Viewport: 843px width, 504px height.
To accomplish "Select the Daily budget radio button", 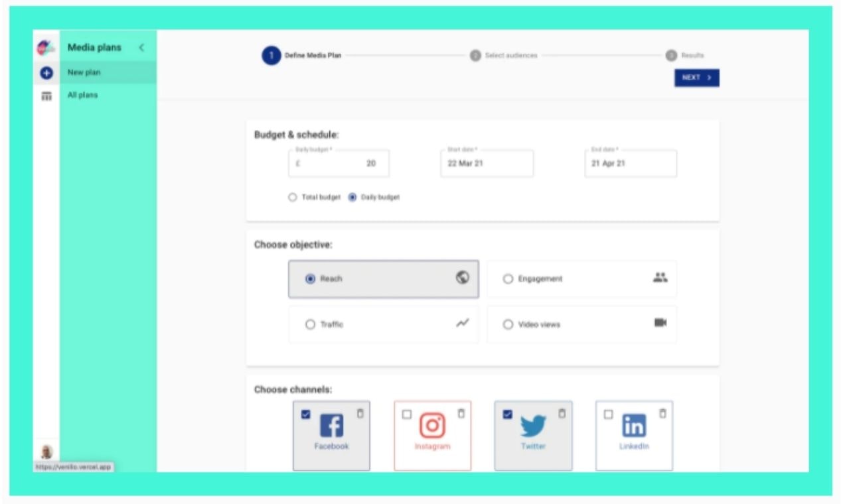I will click(x=352, y=197).
